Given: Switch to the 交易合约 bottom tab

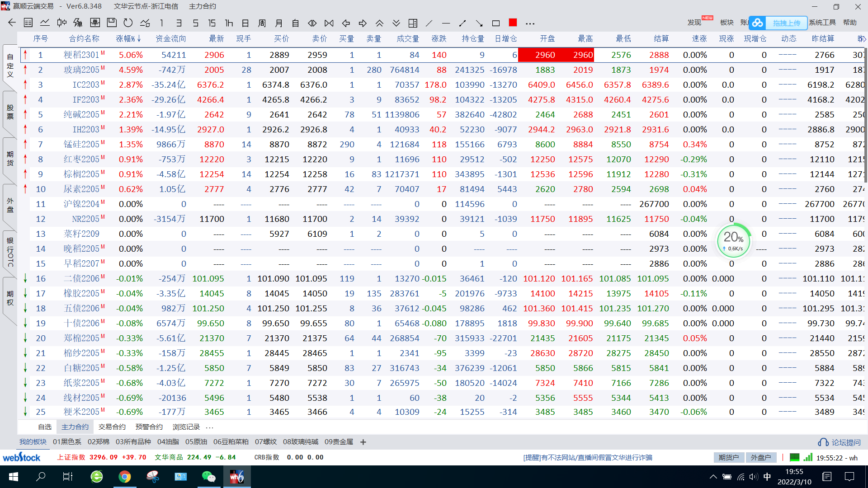Looking at the screenshot, I should 112,427.
